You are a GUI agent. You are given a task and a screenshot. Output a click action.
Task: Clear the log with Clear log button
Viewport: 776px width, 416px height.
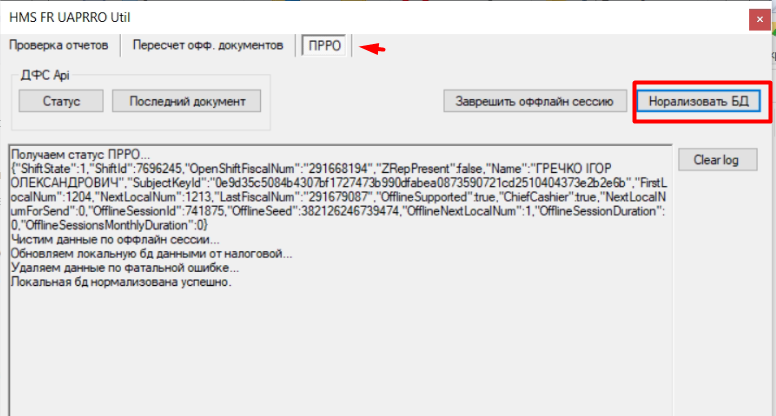717,160
